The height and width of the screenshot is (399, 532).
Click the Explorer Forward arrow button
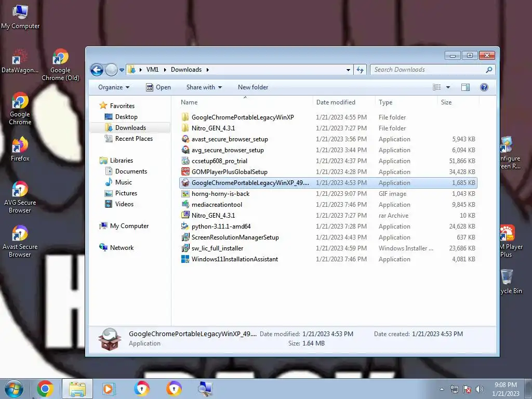(x=111, y=70)
